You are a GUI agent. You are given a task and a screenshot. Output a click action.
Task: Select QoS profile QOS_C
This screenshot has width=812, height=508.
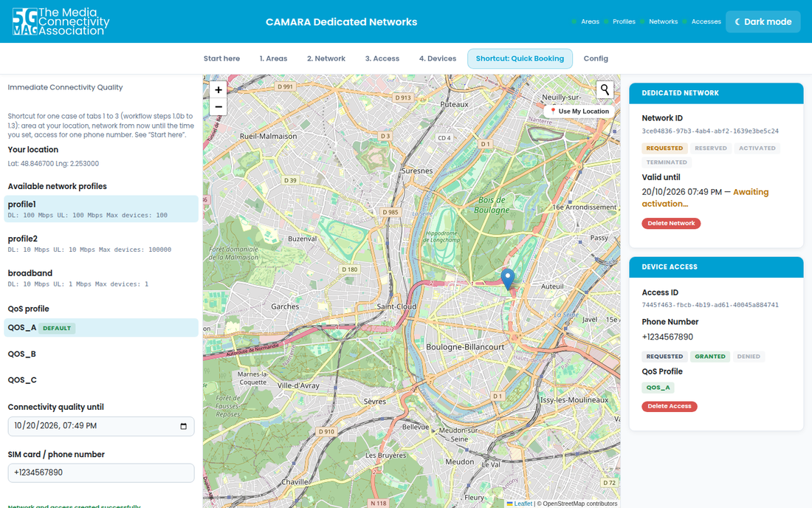tap(101, 380)
